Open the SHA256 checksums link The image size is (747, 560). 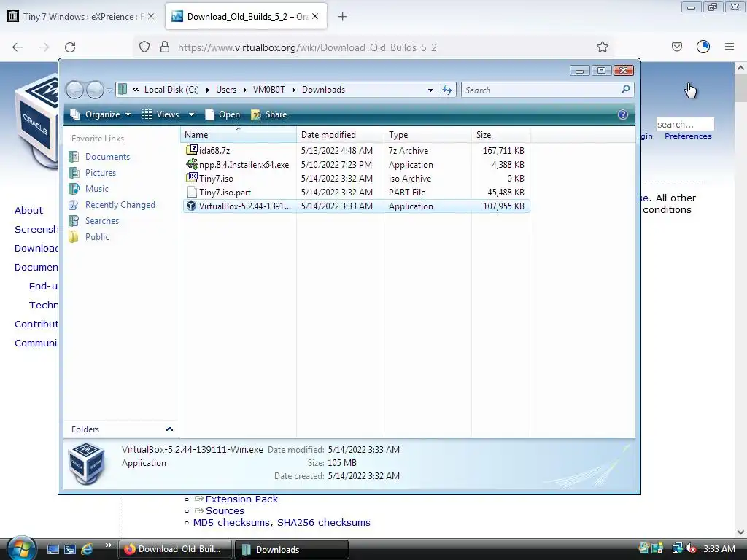[323, 522]
